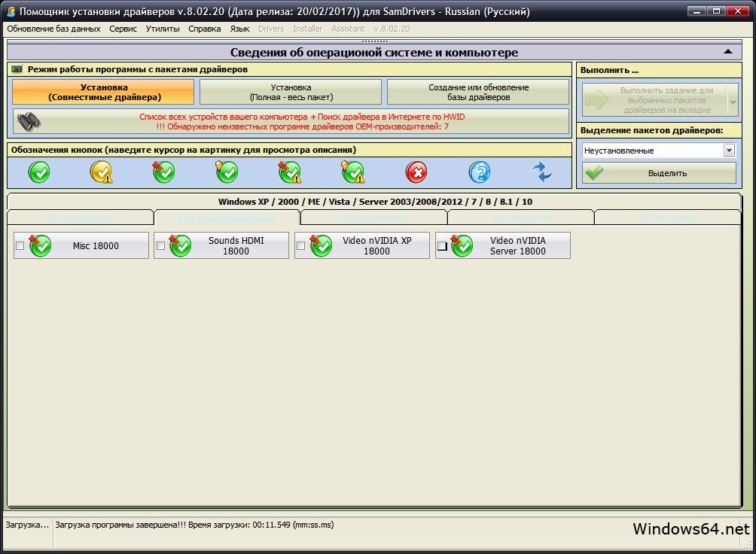Check the Sounds HDMI 18000 checkbox
The image size is (756, 554).
tap(160, 246)
